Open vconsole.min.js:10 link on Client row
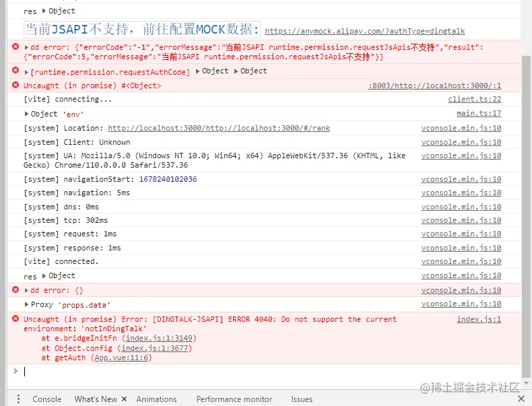Screen dimensions: 532x406 click(461, 143)
